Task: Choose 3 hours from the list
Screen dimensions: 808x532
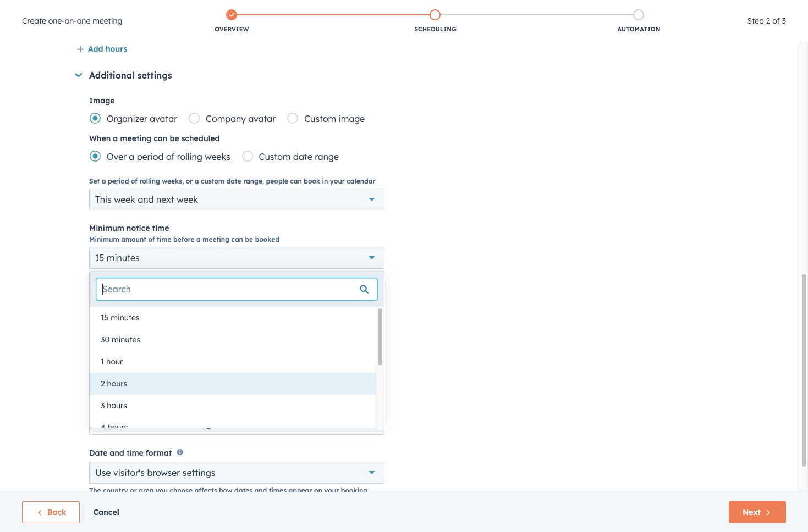Action: coord(233,406)
